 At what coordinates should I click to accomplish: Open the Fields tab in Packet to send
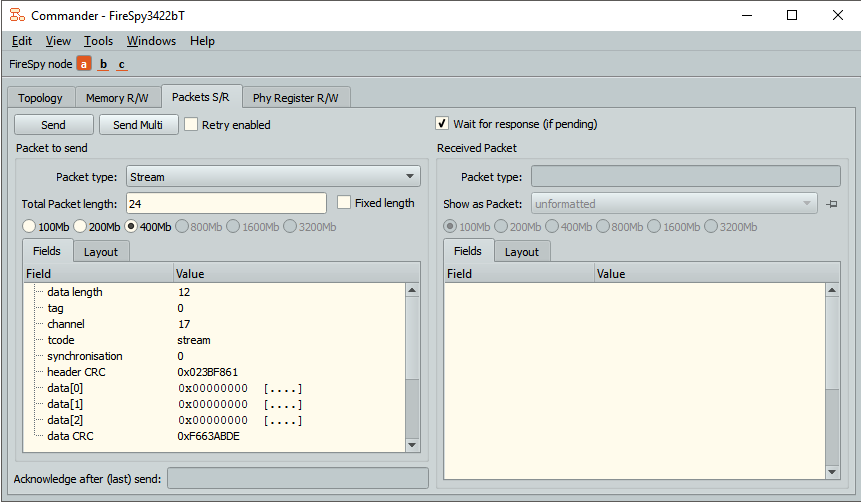47,251
